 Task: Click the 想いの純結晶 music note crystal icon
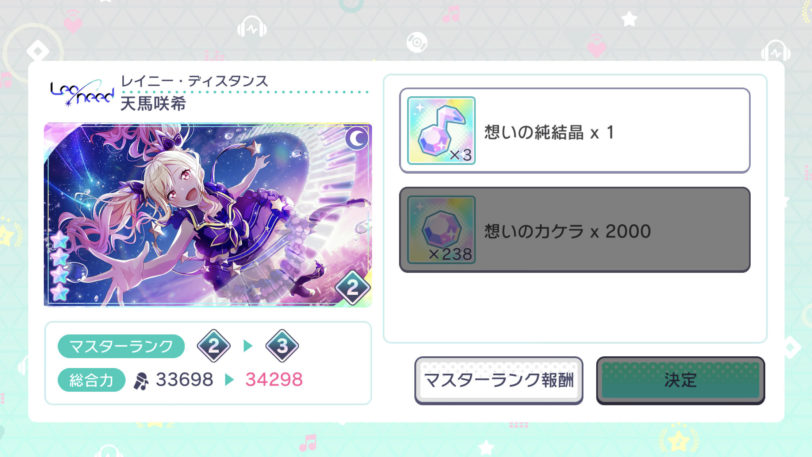[x=441, y=131]
